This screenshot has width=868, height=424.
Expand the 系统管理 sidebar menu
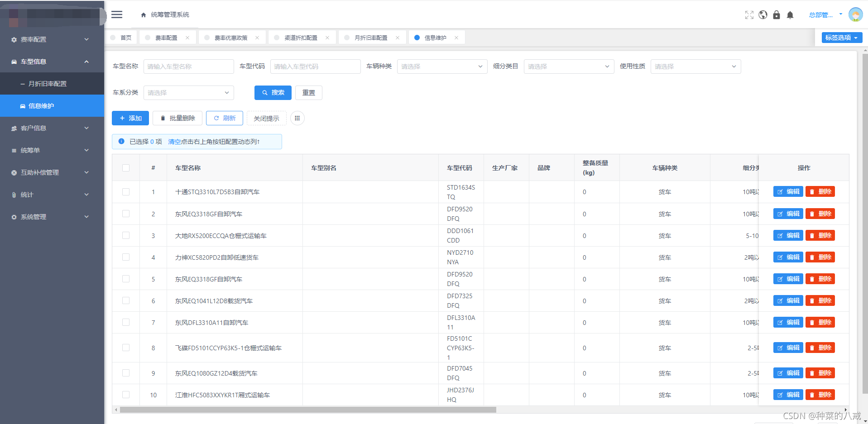click(52, 217)
